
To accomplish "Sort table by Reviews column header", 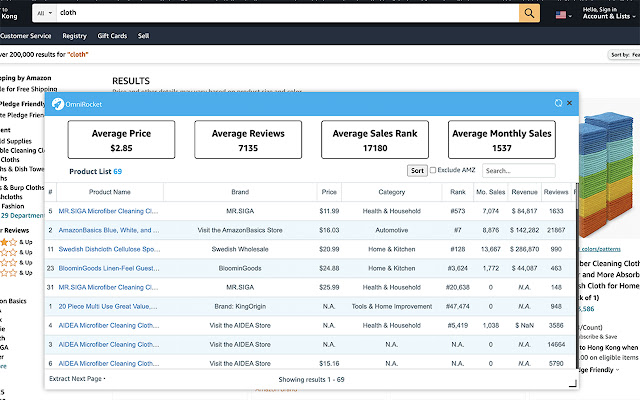I will pyautogui.click(x=556, y=192).
